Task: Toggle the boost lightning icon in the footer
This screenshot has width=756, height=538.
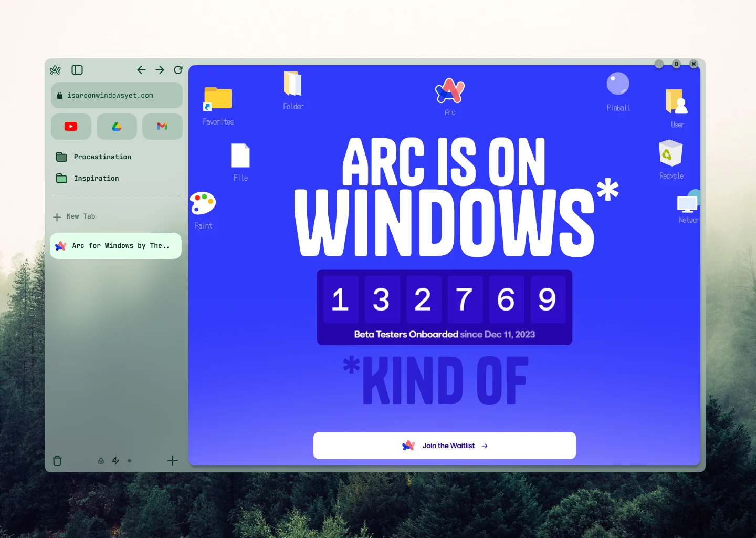Action: [115, 461]
